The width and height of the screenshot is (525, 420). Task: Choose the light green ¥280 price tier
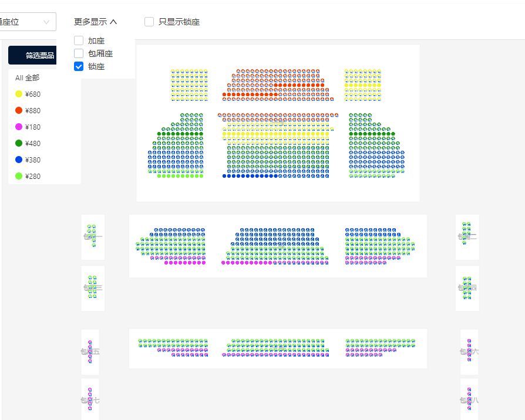click(x=28, y=176)
